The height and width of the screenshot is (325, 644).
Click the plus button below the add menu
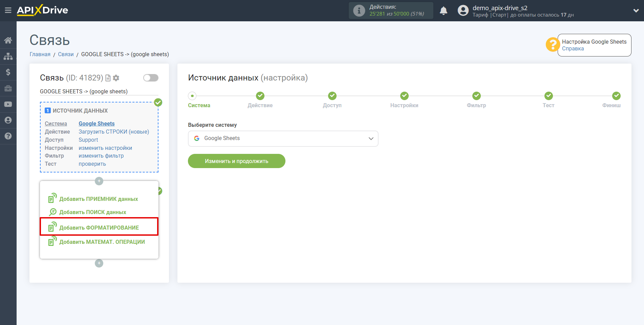(x=99, y=263)
